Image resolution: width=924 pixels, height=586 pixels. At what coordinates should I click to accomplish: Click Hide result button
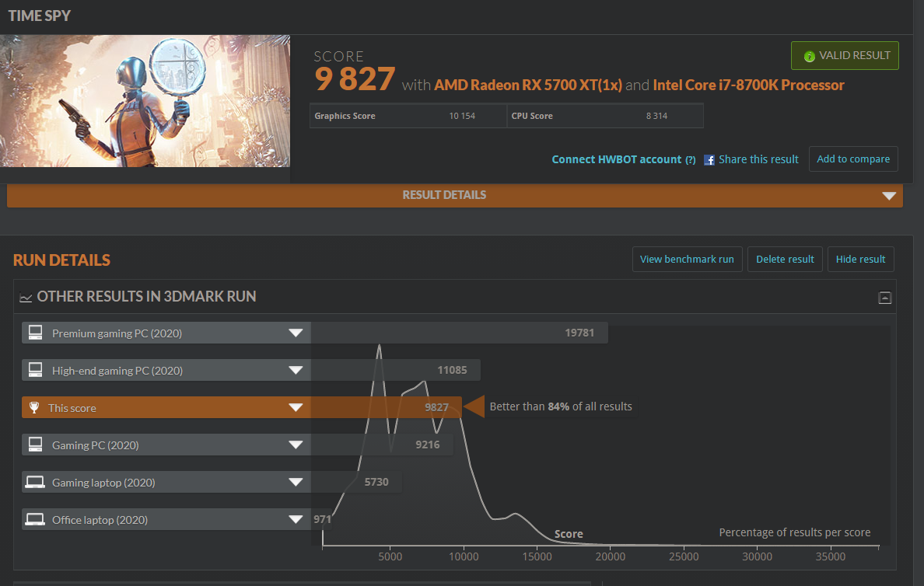point(860,259)
